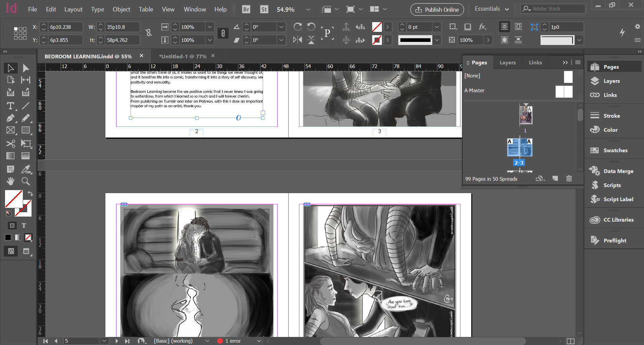Open Adobe Stock with St icon
Viewport: 644px width, 345px height.
(x=264, y=9)
